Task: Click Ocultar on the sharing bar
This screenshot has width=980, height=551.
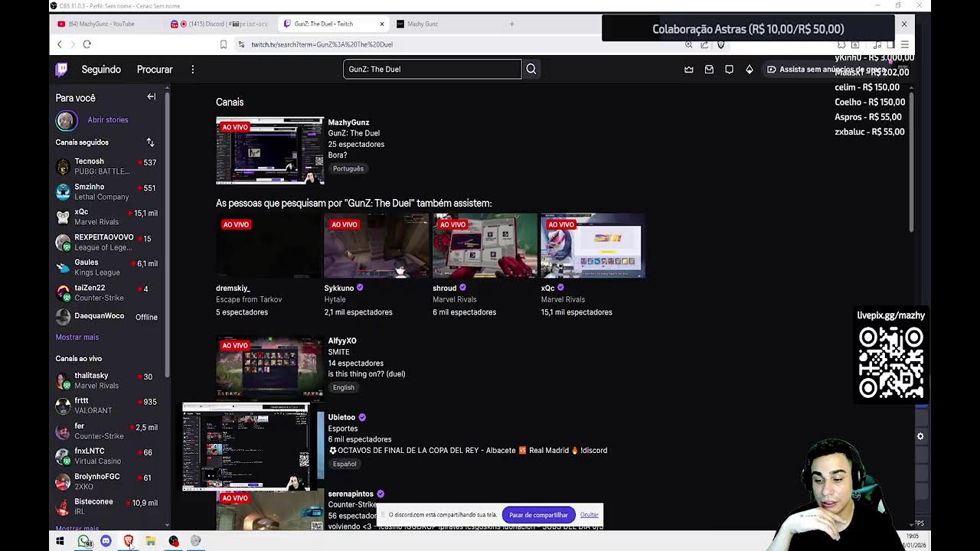Action: coord(589,515)
